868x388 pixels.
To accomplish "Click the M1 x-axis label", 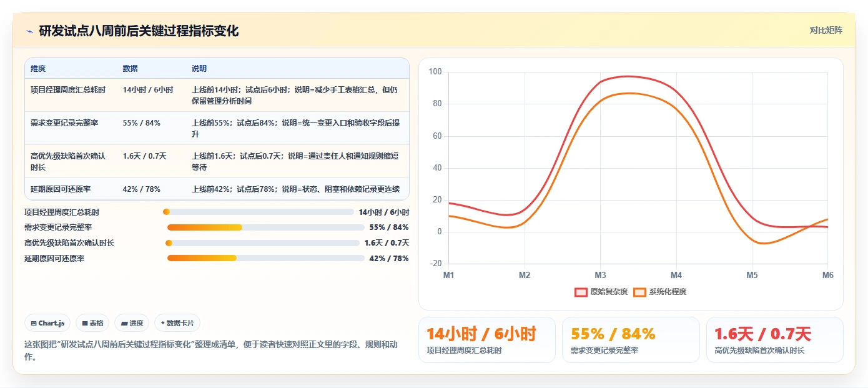I will click(x=448, y=275).
